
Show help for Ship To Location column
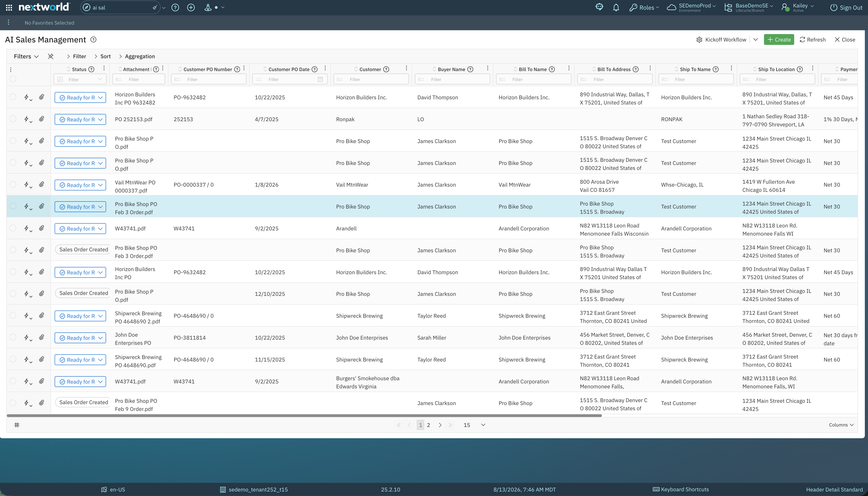800,69
